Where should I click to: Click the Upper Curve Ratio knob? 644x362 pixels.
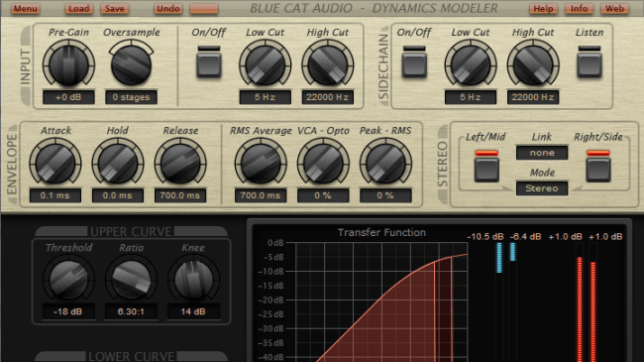tap(131, 279)
